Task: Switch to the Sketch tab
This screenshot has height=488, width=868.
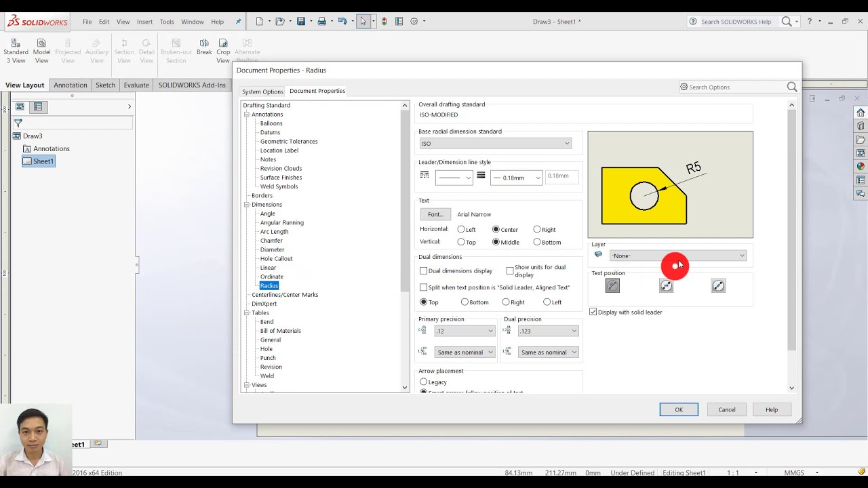Action: [x=105, y=85]
